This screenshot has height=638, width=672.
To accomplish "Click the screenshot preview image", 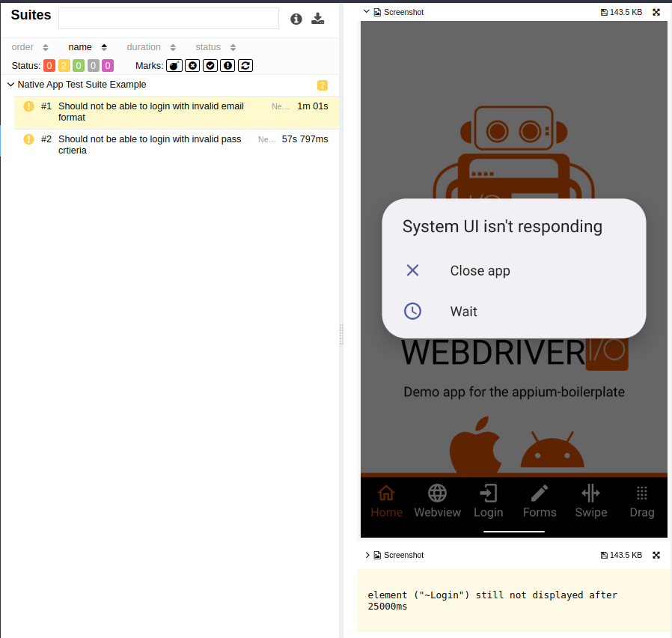I will (x=514, y=279).
